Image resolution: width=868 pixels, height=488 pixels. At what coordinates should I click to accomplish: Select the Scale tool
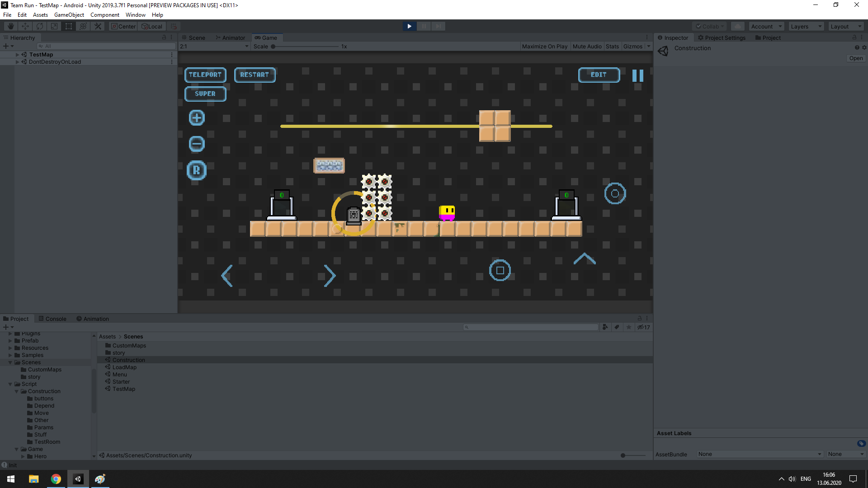coord(54,26)
